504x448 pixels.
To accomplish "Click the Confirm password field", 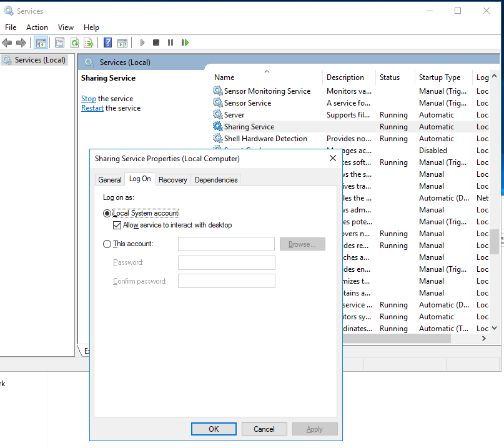I will (x=227, y=281).
